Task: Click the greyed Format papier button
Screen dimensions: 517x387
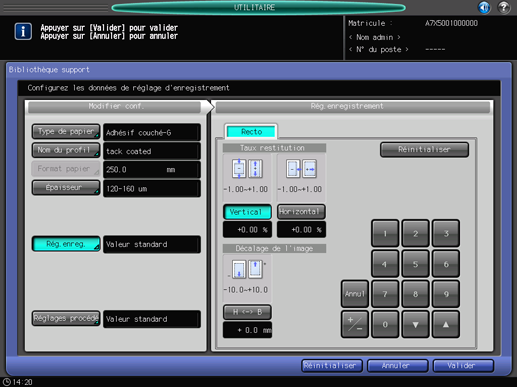Action: pos(66,169)
